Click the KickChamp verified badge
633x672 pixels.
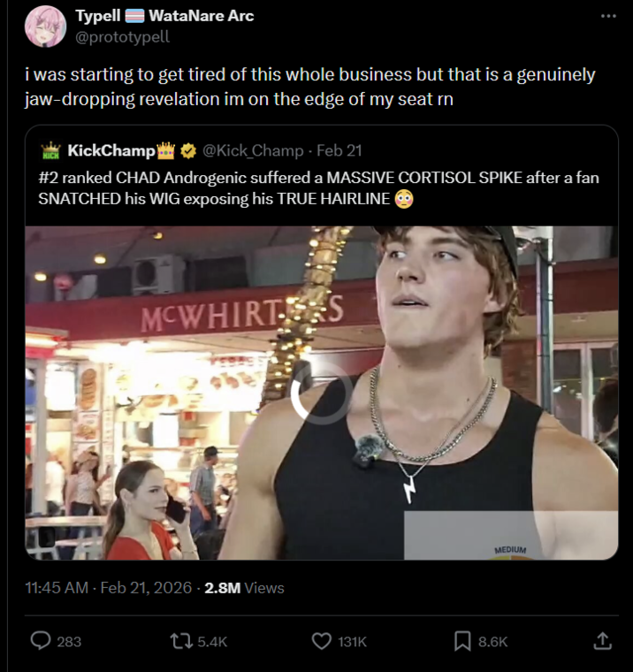tap(188, 150)
